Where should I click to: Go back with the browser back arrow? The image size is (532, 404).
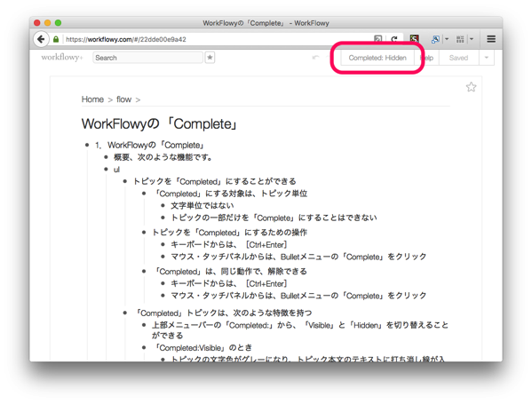click(41, 39)
